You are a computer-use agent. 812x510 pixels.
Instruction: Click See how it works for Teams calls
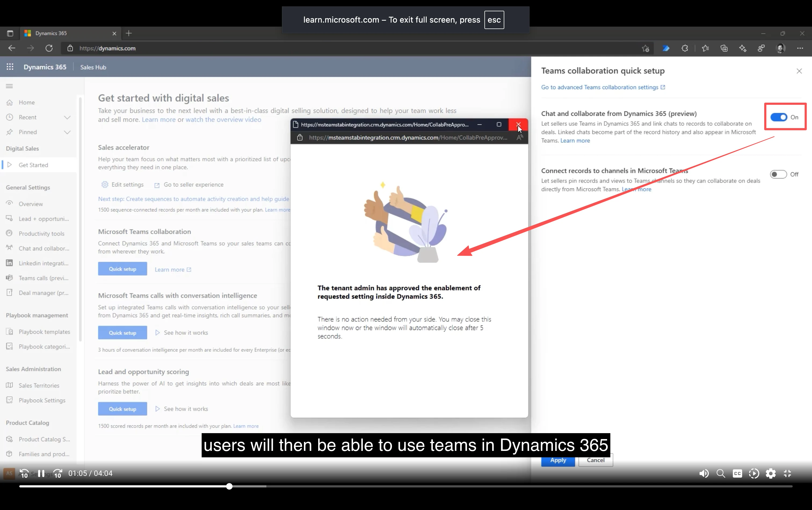[181, 333]
